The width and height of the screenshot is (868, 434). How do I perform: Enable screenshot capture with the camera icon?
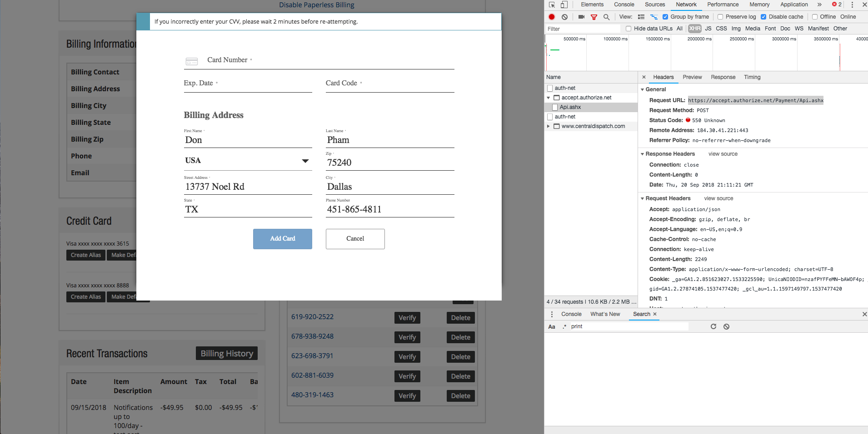click(580, 17)
